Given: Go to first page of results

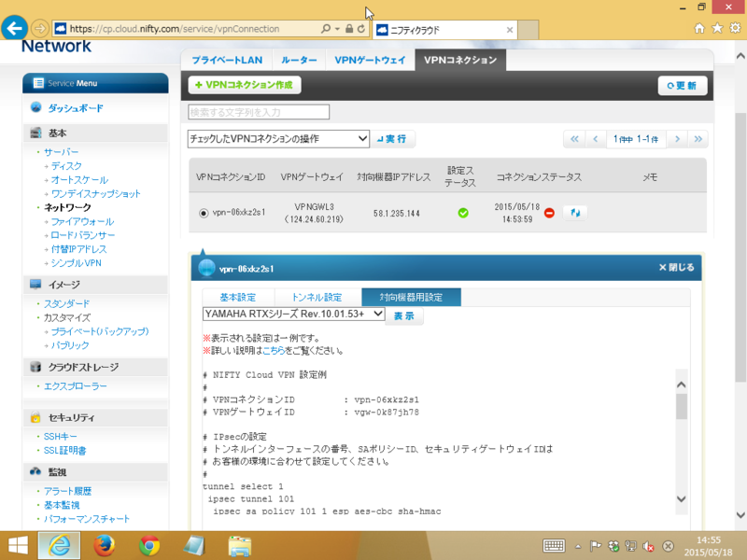Looking at the screenshot, I should tap(574, 139).
